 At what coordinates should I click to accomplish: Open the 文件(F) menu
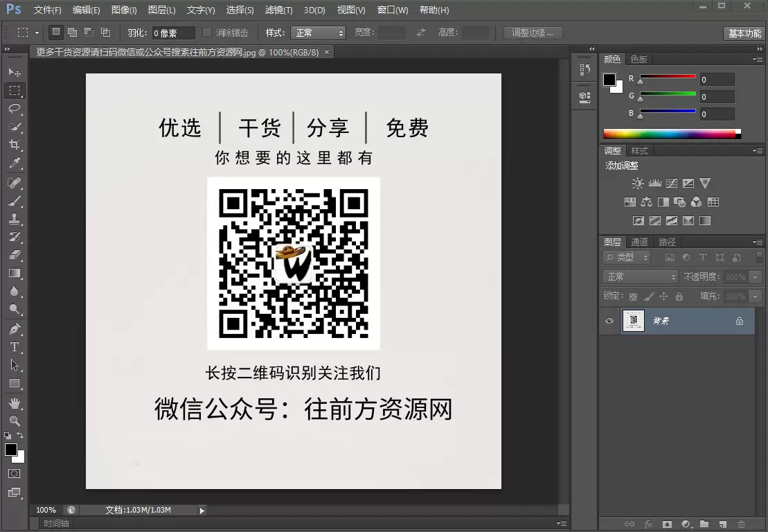[x=47, y=10]
